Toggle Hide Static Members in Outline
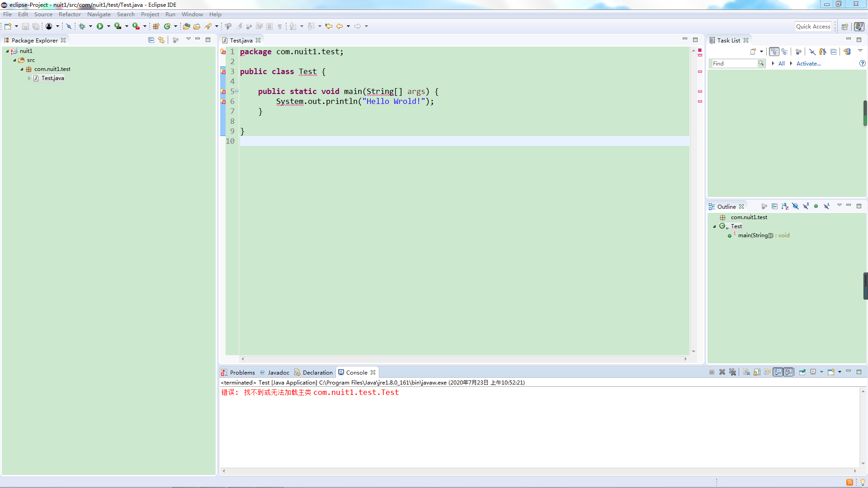Viewport: 868px width, 488px height. pyautogui.click(x=806, y=206)
